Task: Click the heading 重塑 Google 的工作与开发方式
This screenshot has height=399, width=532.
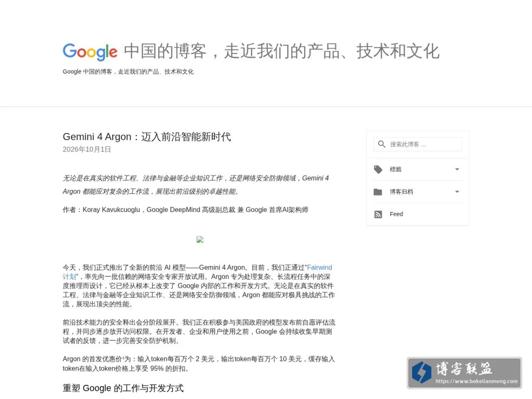Action: pos(123,388)
